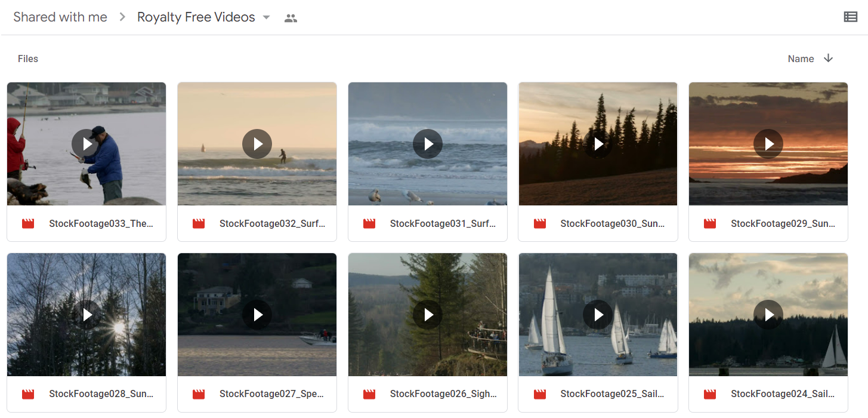Click the Name sort option

click(x=801, y=59)
